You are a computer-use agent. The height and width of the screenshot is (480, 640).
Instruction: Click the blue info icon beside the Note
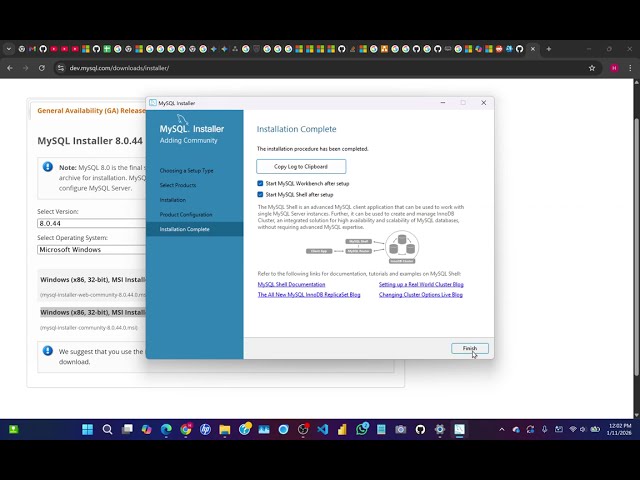click(x=48, y=167)
